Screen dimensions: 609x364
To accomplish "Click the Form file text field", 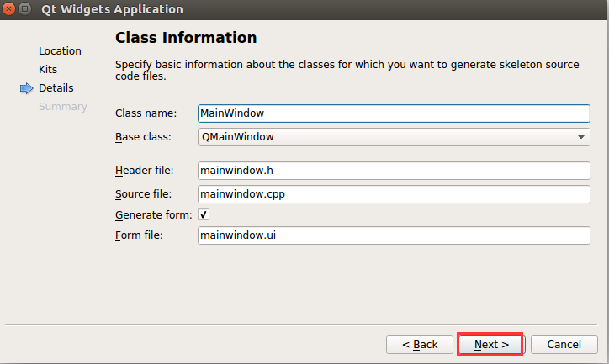I will (394, 235).
